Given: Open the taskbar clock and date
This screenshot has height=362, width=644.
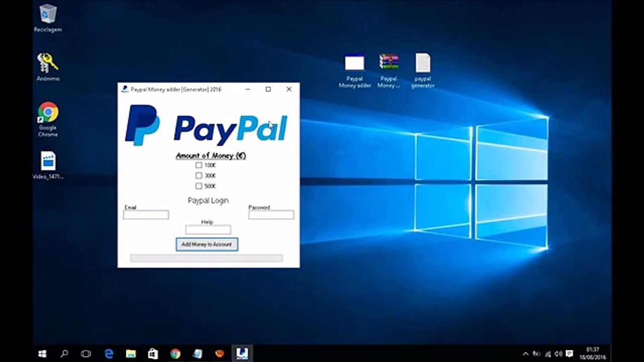Looking at the screenshot, I should tap(593, 353).
